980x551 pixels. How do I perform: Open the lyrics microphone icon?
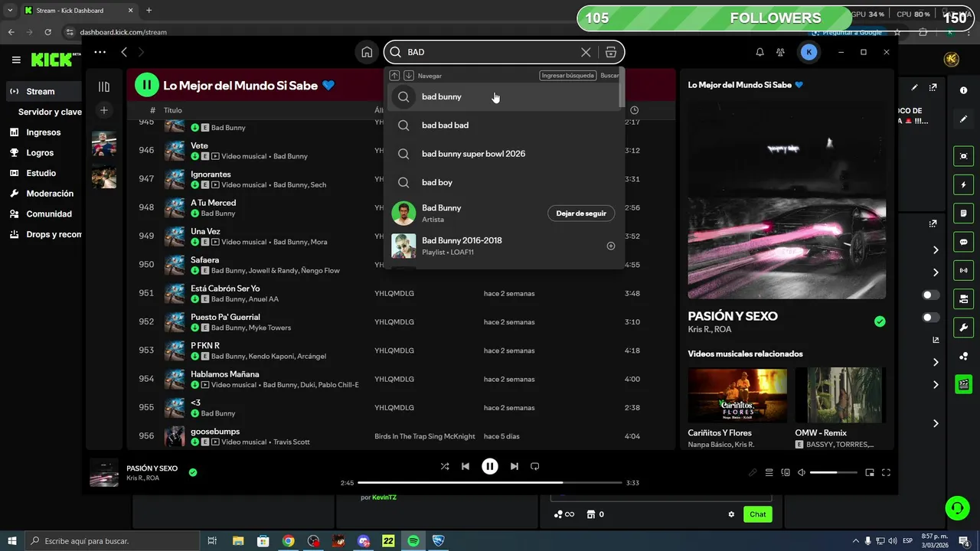coord(753,472)
